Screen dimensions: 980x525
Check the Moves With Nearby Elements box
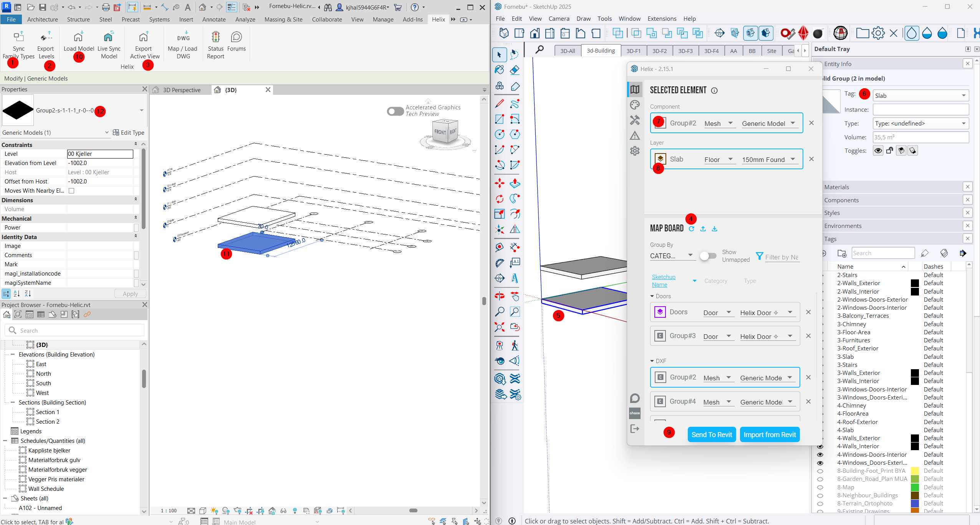71,191
